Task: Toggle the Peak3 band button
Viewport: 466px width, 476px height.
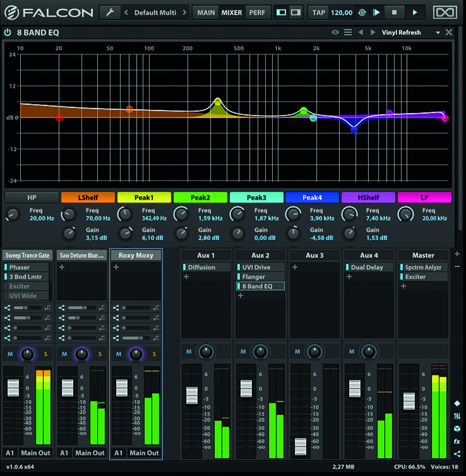Action: [x=256, y=198]
